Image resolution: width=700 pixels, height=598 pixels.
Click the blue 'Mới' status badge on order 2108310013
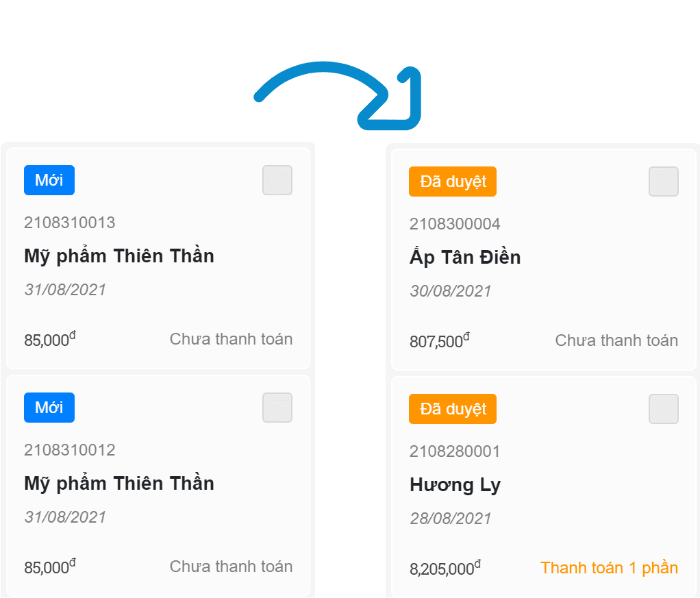pyautogui.click(x=49, y=180)
